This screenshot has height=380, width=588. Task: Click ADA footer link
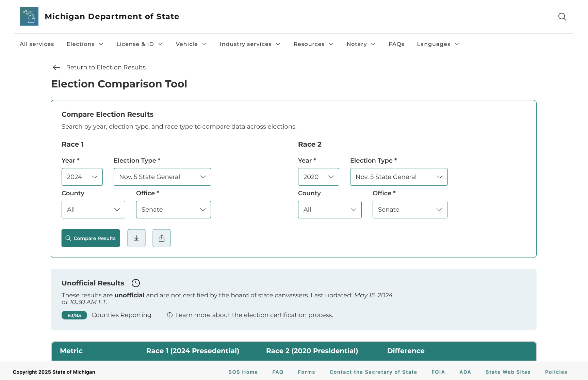pyautogui.click(x=465, y=372)
